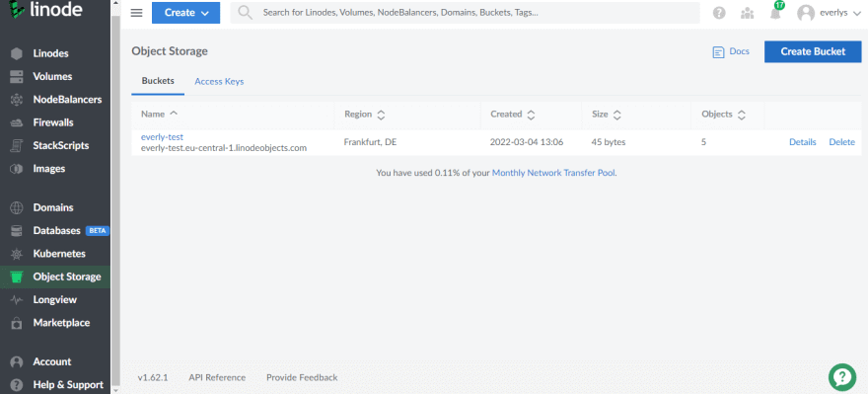
Task: Open the everly-test bucket link
Action: (162, 136)
